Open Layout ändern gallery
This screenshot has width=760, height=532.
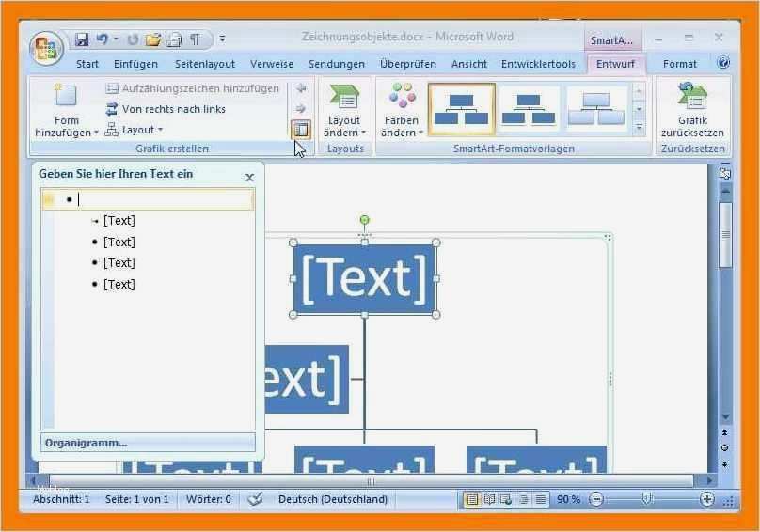[x=344, y=111]
